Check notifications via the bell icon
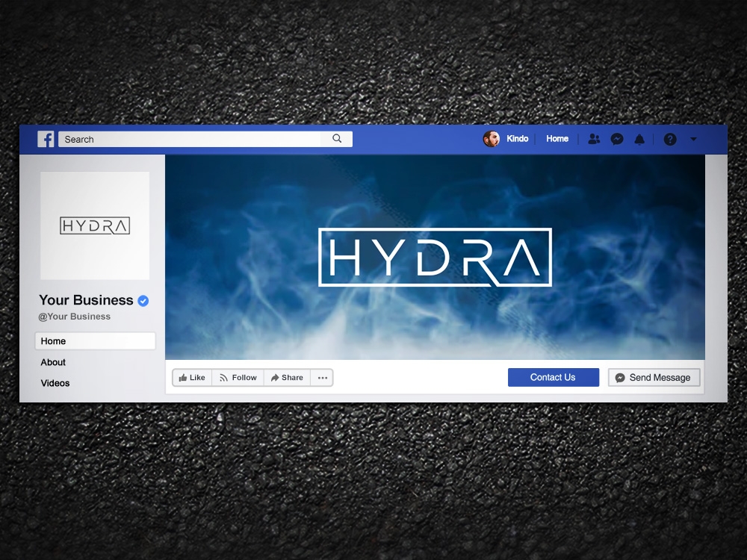 pyautogui.click(x=639, y=139)
